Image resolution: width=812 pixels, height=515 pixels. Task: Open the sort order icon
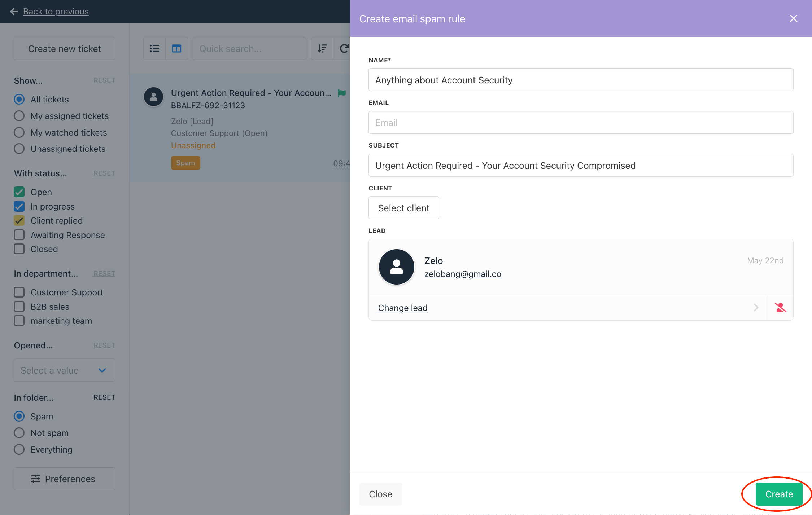click(x=322, y=48)
